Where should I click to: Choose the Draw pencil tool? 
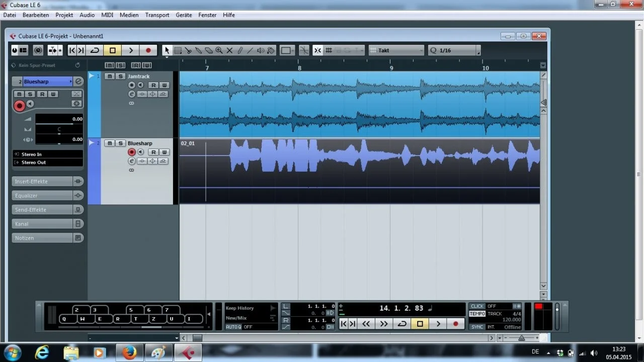point(240,50)
